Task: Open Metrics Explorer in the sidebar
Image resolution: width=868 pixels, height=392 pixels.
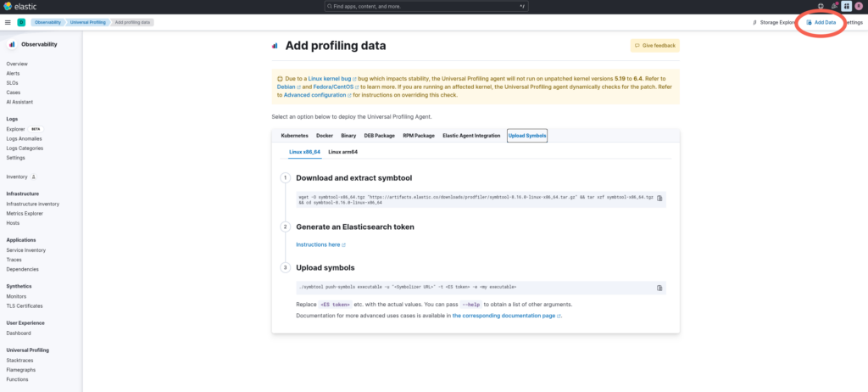Action: (25, 214)
